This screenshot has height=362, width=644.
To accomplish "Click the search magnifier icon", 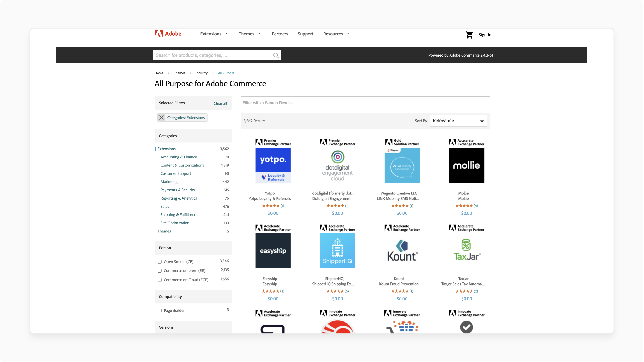I will pos(276,55).
